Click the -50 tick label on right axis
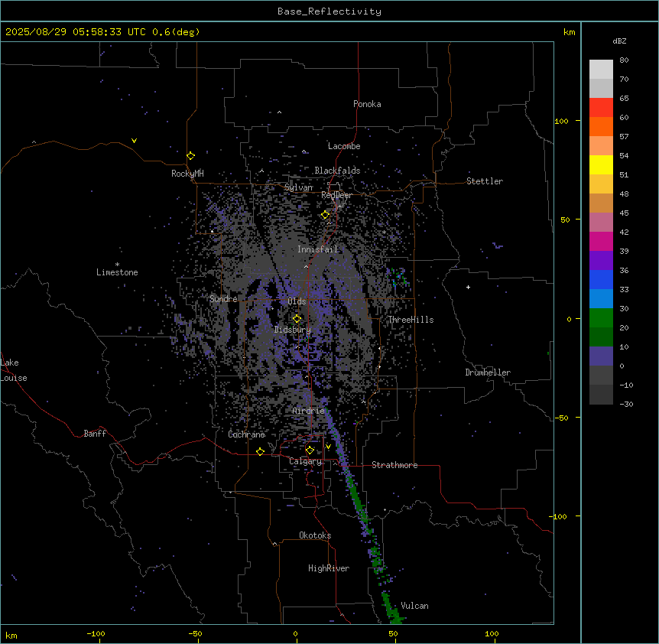The width and height of the screenshot is (659, 644). 561,418
